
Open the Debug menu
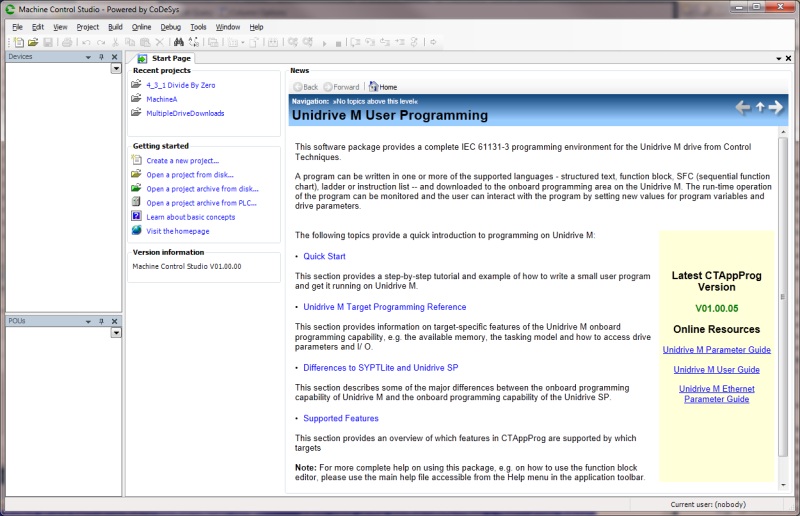[170, 27]
